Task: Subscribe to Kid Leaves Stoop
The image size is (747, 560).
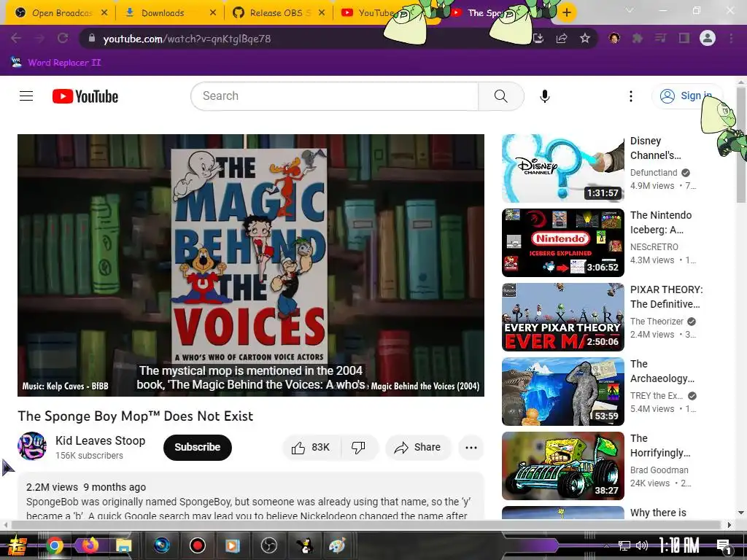Action: (197, 447)
